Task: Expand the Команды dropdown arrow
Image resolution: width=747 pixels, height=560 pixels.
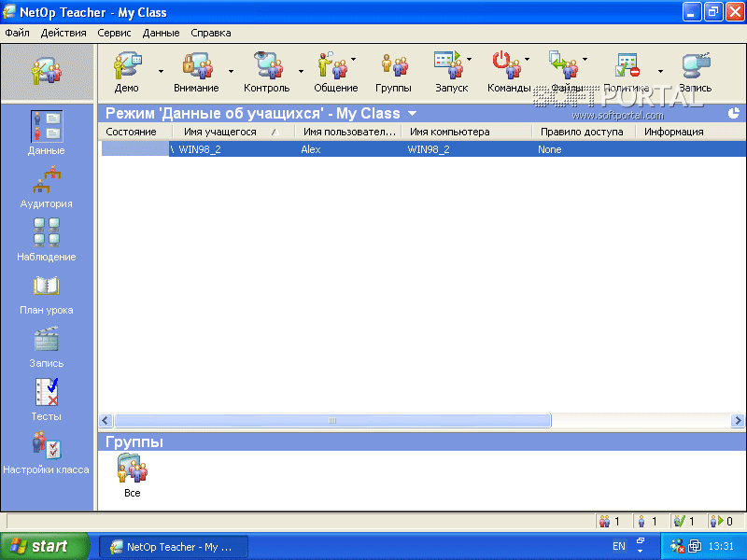Action: coord(527,60)
